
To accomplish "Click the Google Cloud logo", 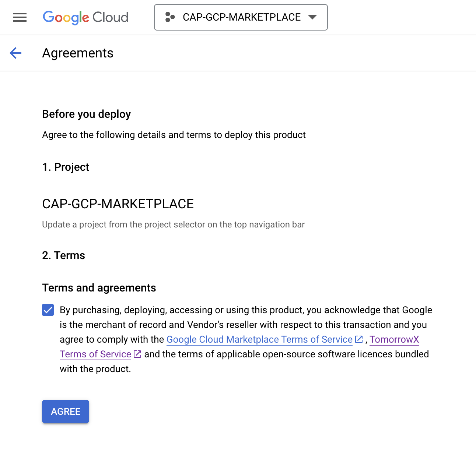I will [x=85, y=17].
